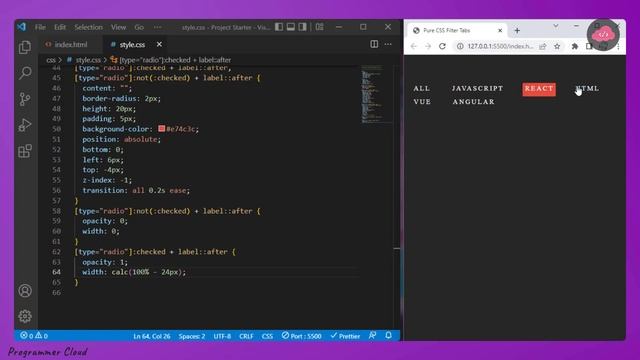Open the Go menu
This screenshot has height=360, width=640.
139,27
